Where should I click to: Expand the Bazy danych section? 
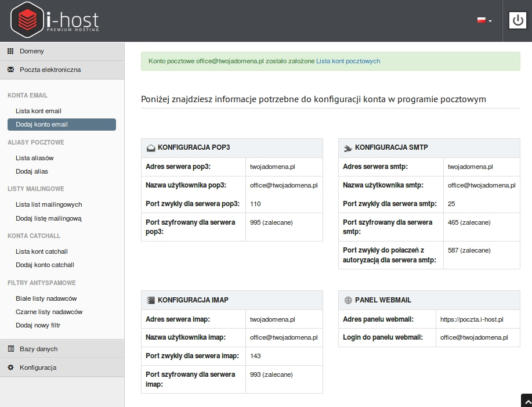62,349
